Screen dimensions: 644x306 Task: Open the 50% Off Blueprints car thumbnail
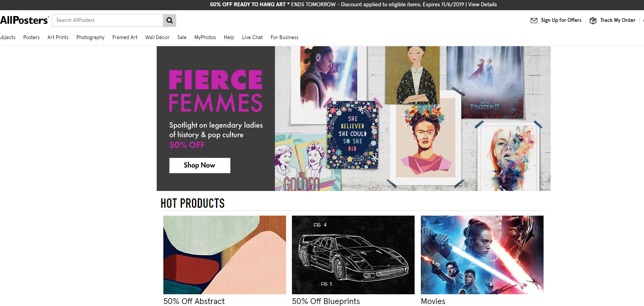353,255
